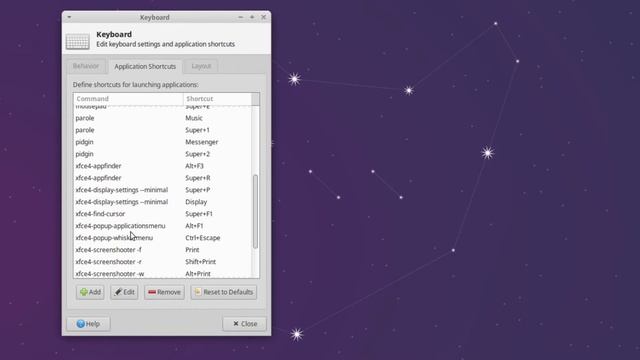Select the parole row with Music shortcut

(x=163, y=118)
